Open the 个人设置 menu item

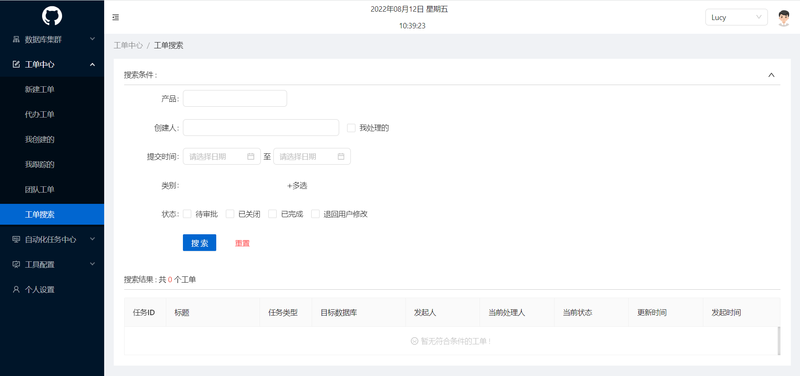pyautogui.click(x=52, y=289)
